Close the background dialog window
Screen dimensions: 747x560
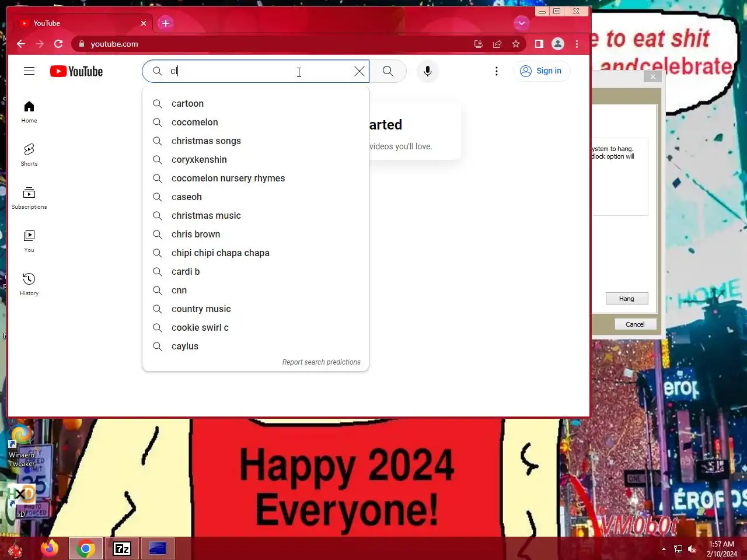pos(653,76)
